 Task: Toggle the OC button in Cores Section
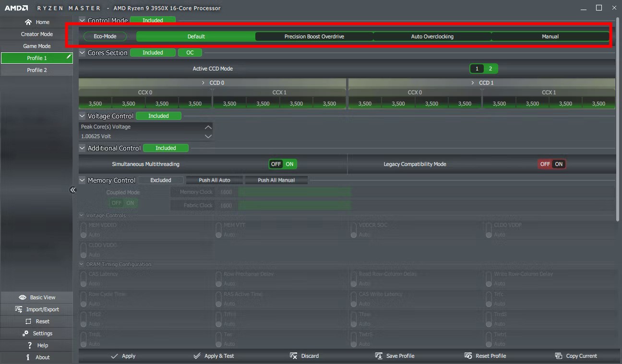click(x=190, y=53)
